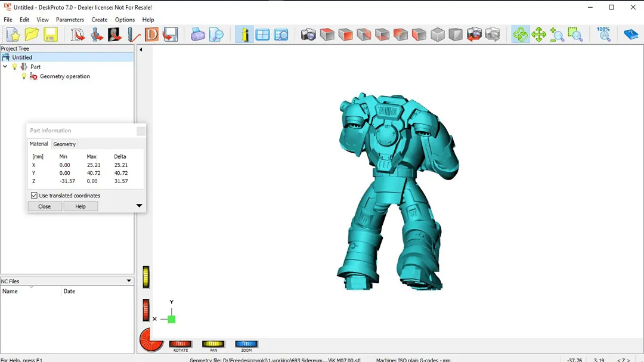Open the view details magnifier-list icon
644x362 pixels.
[281, 35]
